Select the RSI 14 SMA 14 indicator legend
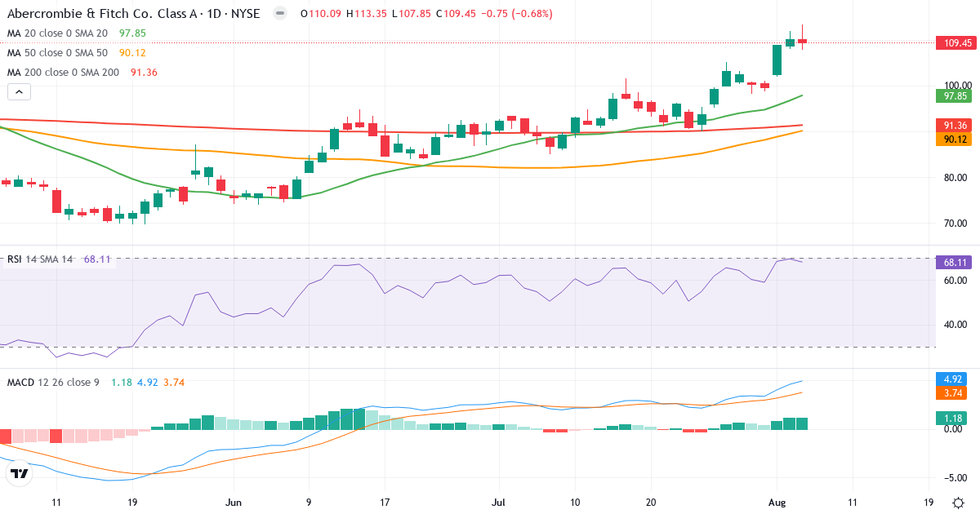 click(x=59, y=259)
